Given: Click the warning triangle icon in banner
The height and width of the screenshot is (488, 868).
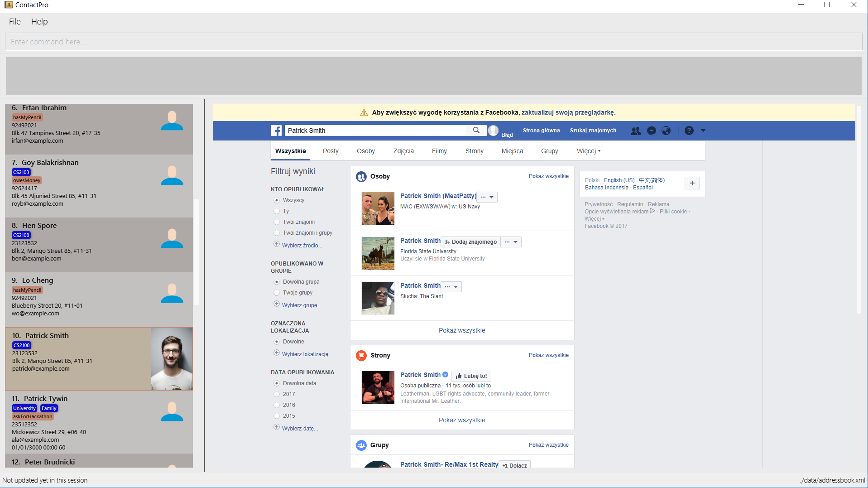Looking at the screenshot, I should [x=364, y=113].
